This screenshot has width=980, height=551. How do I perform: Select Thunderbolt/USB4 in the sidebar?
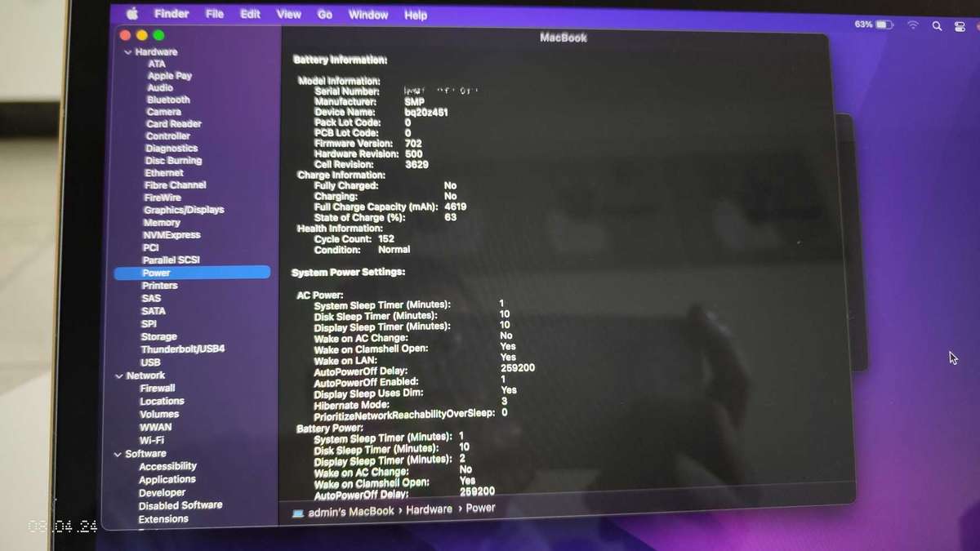[182, 349]
